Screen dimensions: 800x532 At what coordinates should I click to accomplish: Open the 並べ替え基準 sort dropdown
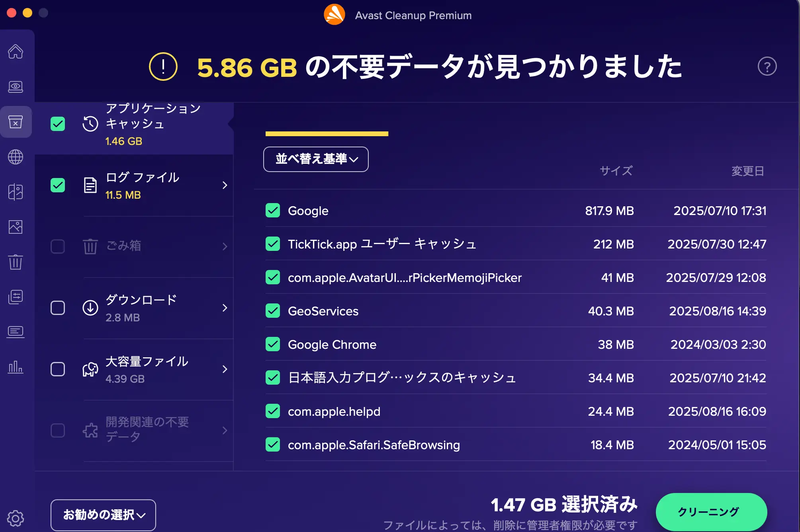point(316,159)
